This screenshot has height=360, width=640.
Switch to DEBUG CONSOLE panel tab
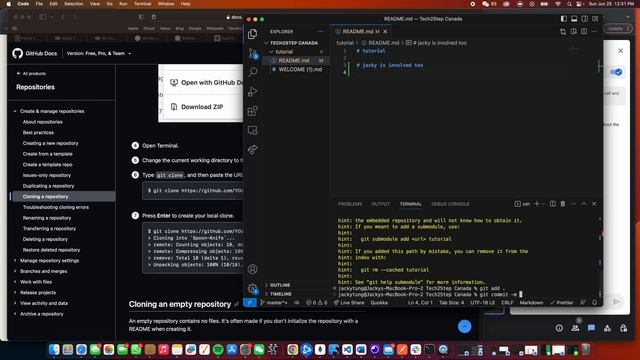pos(450,204)
